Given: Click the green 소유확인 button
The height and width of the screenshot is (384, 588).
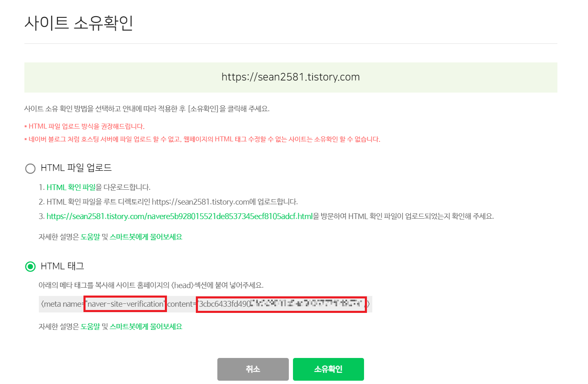Looking at the screenshot, I should pyautogui.click(x=329, y=369).
